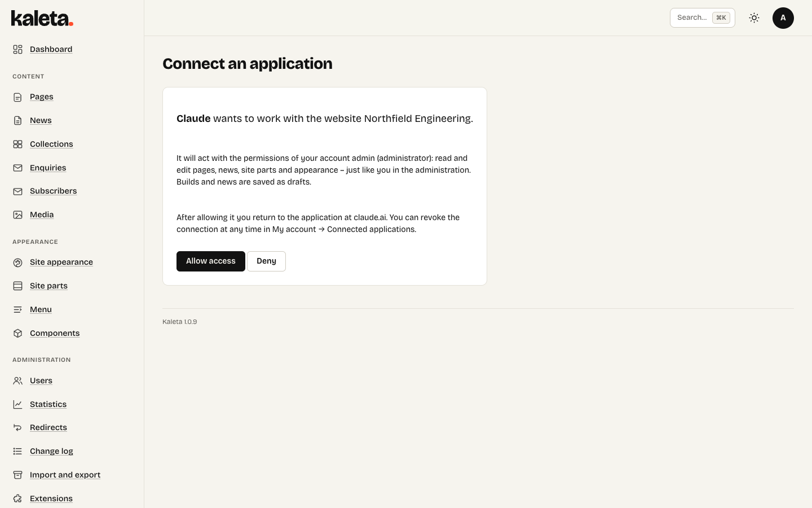Open the Change log link
This screenshot has width=812, height=508.
(51, 451)
